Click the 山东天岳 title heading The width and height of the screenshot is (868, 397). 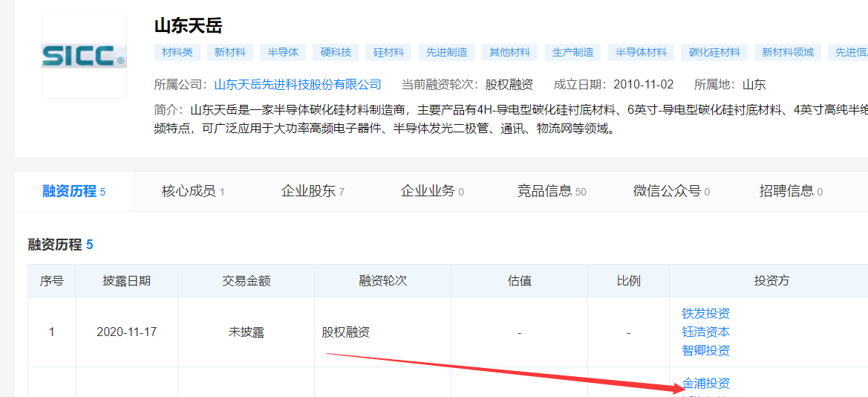coord(188,25)
